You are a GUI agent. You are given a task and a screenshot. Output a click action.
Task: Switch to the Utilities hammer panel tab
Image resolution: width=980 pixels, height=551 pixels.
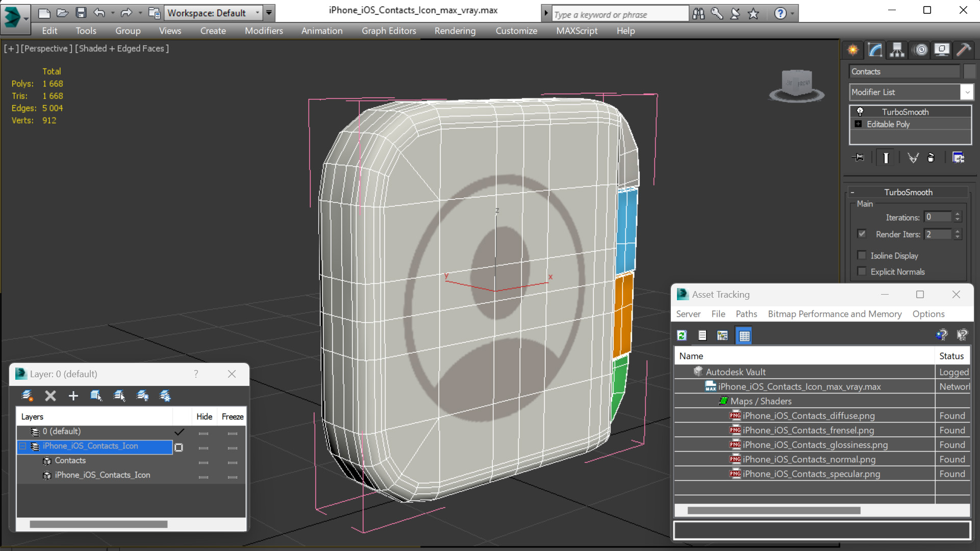964,50
